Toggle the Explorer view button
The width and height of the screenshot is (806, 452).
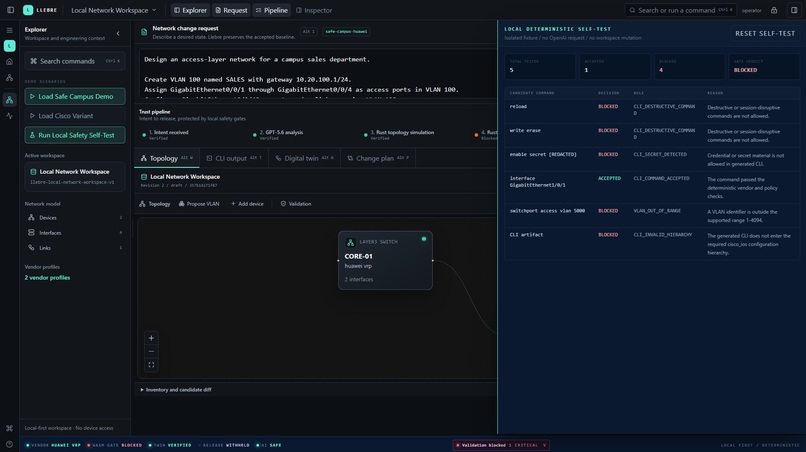(190, 10)
